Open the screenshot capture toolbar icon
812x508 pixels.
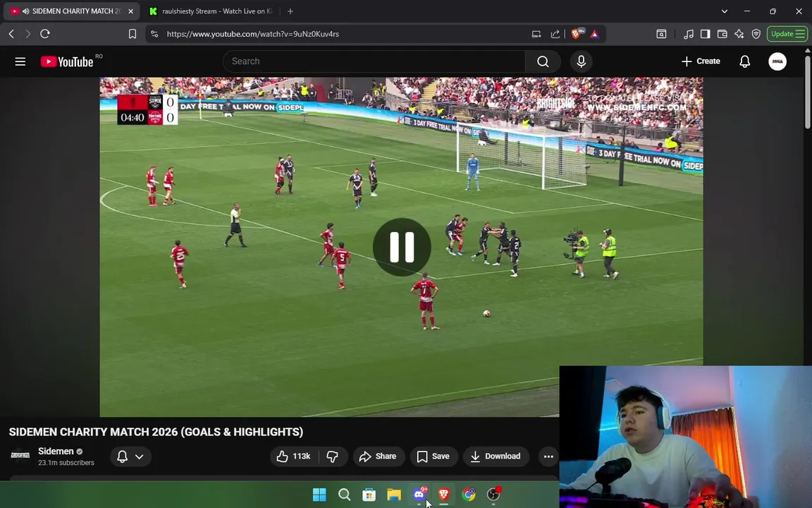(661, 34)
